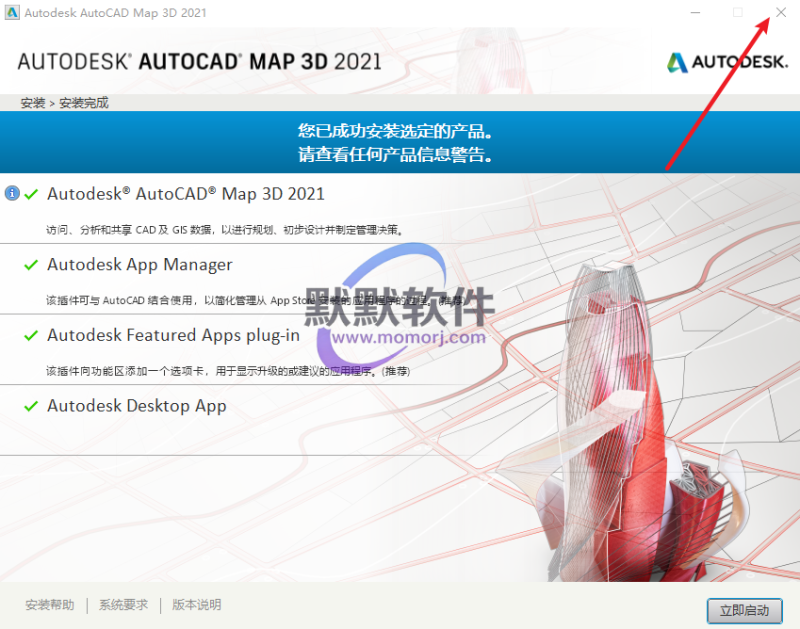Viewport: 800px width, 629px height.
Task: Click the 安装 breadcrumb step
Action: pyautogui.click(x=32, y=103)
